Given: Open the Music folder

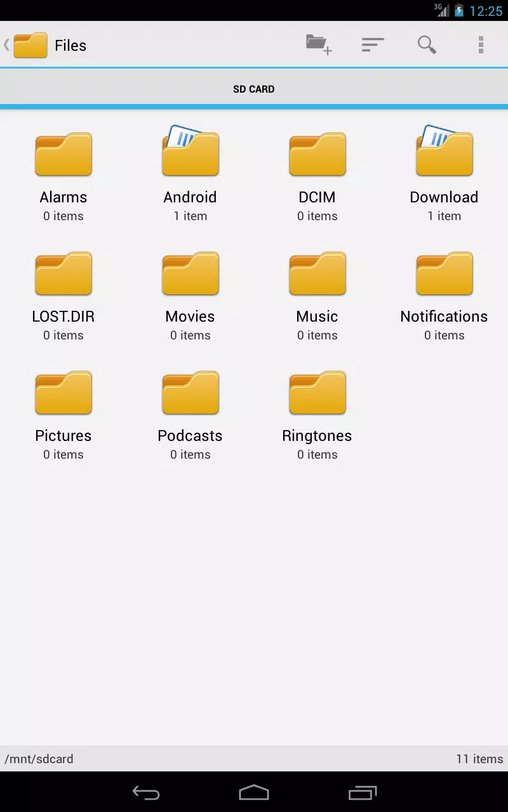Looking at the screenshot, I should 317,294.
